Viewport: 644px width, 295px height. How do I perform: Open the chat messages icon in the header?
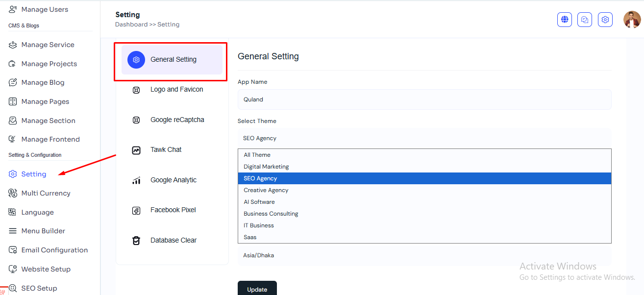point(585,20)
